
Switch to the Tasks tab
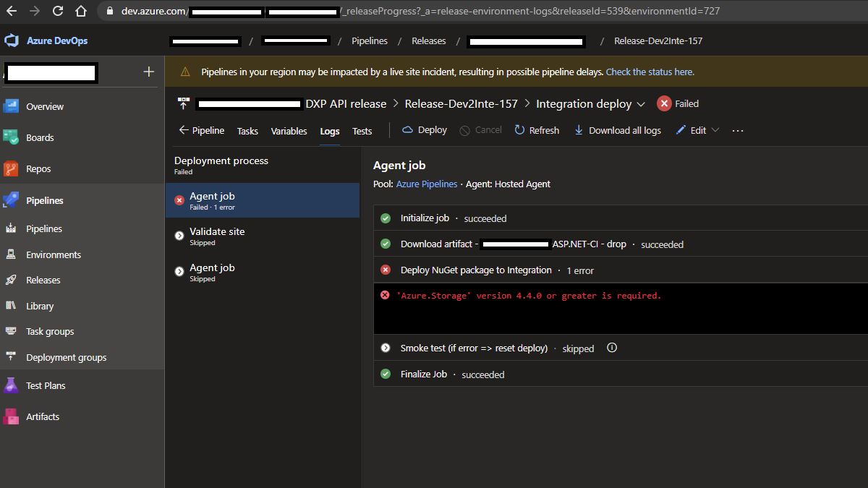pyautogui.click(x=247, y=131)
